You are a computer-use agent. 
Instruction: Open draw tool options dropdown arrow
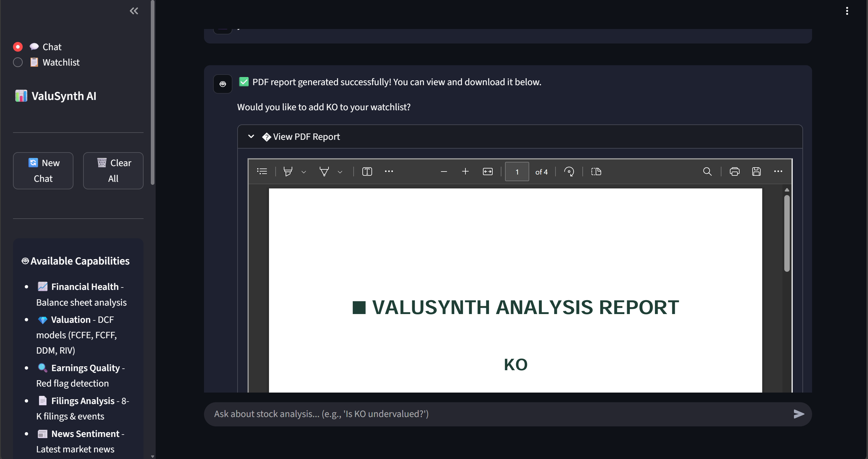pos(340,172)
